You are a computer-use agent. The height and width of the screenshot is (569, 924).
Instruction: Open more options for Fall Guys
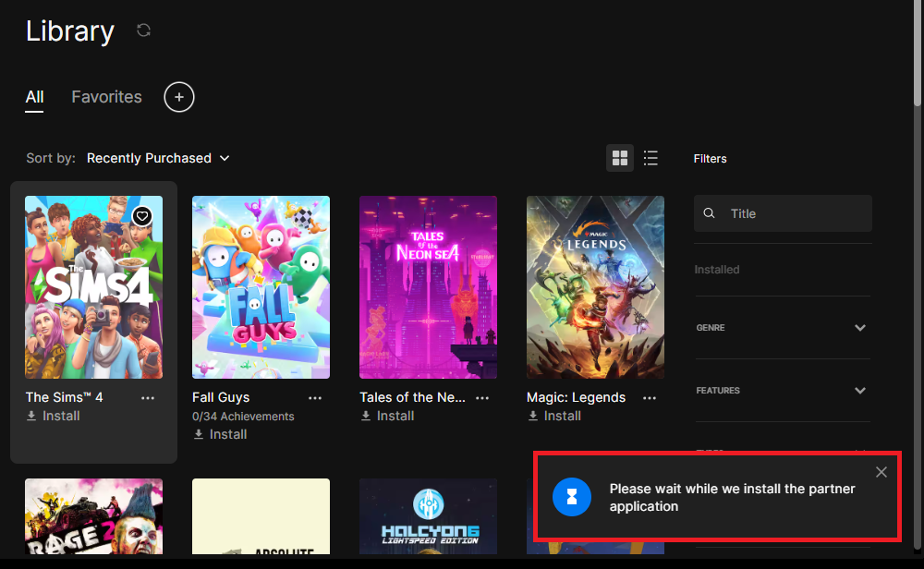click(315, 397)
